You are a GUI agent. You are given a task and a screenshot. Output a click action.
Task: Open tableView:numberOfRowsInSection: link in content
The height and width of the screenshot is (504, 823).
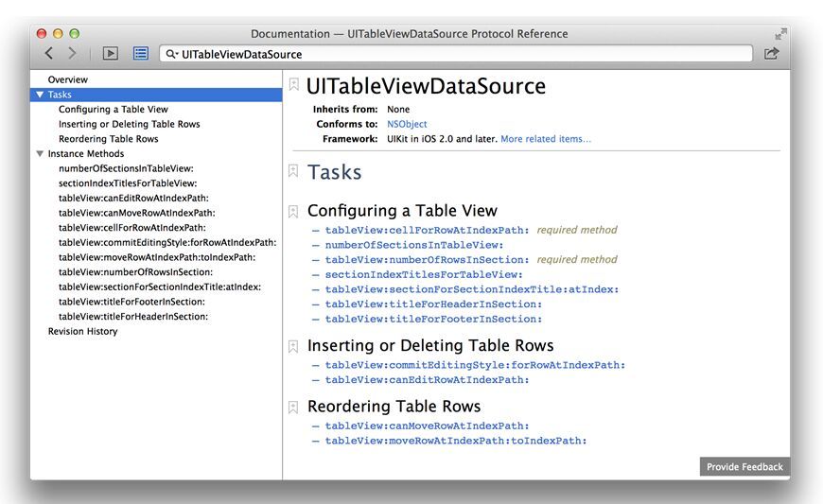coord(428,260)
